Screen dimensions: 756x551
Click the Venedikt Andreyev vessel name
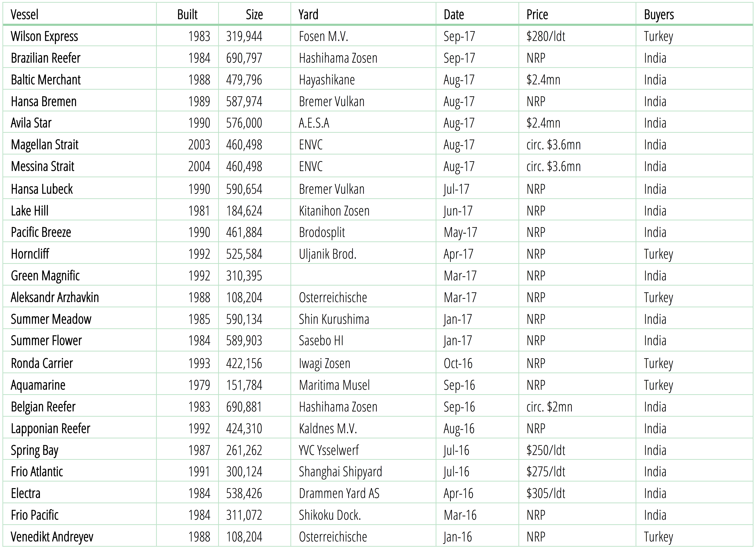[52, 537]
